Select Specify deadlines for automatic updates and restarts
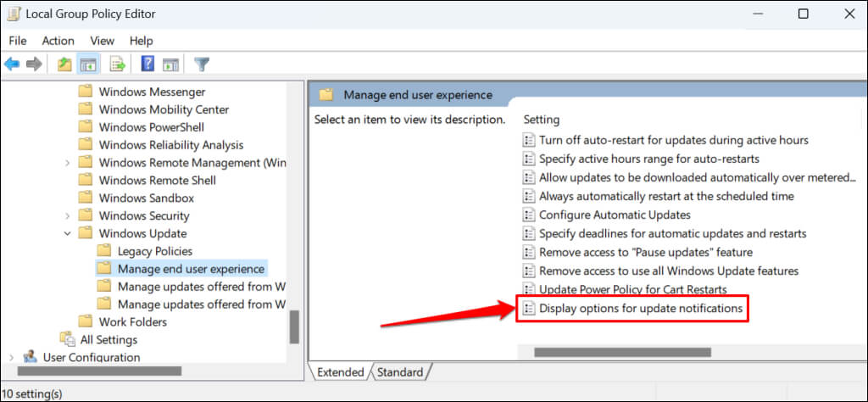Image resolution: width=868 pixels, height=402 pixels. coord(672,234)
